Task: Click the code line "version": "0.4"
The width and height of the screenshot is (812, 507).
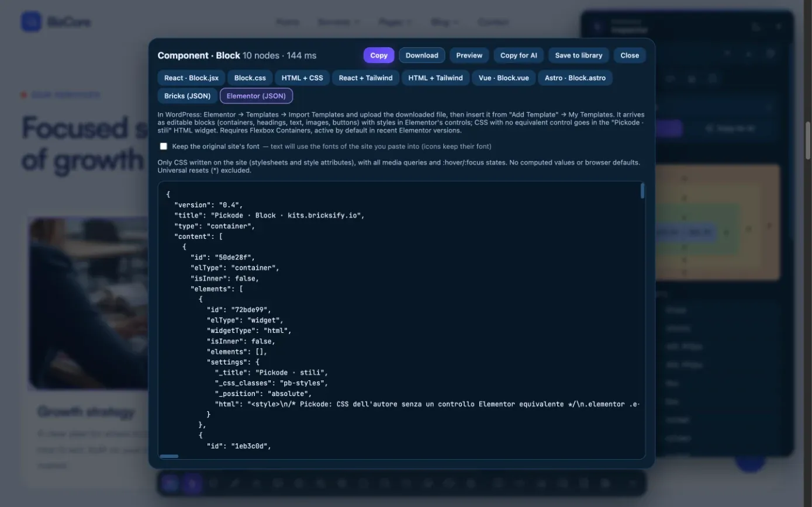Action: (x=209, y=205)
